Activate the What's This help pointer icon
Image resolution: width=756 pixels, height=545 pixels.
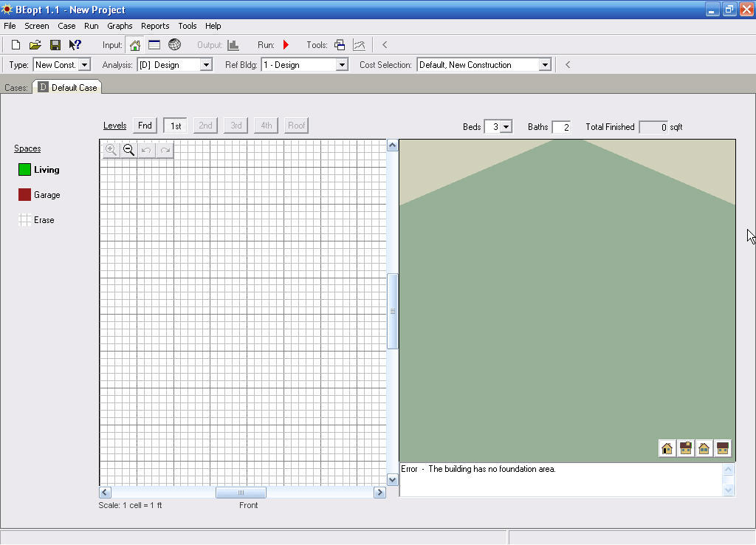[x=75, y=45]
